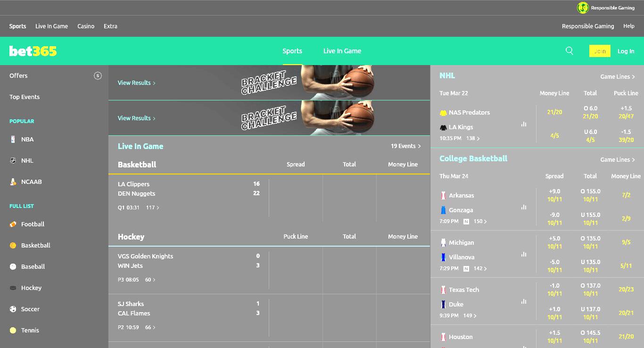Open Texas Tech vs Duke 149 markets
The width and height of the screenshot is (644, 348).
470,316
